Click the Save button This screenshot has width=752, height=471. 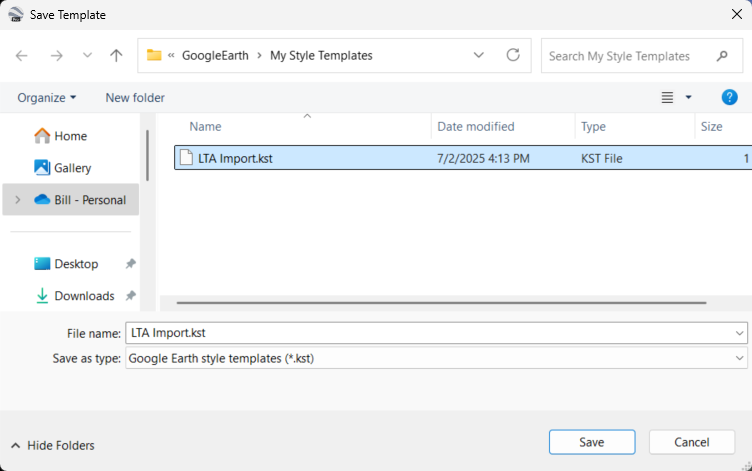coord(592,442)
